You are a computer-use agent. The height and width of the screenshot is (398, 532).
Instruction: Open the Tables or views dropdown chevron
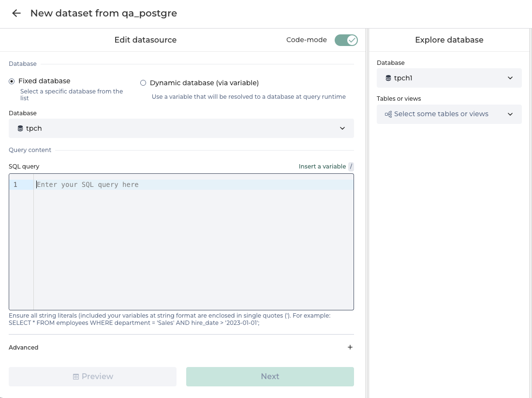click(510, 114)
